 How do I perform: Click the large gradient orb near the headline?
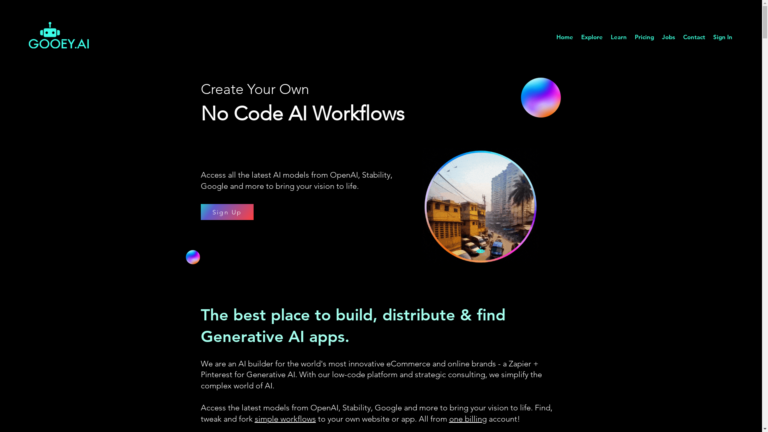[540, 98]
